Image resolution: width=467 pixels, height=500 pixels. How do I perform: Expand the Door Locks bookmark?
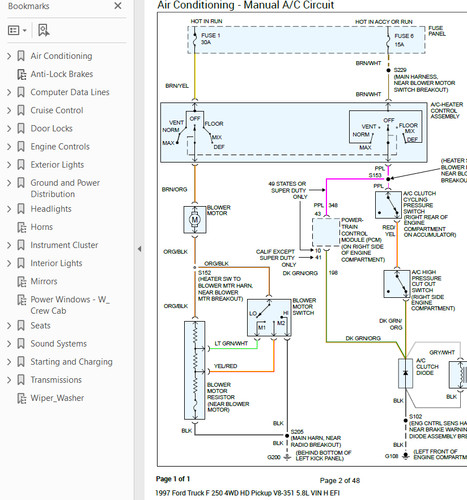9,129
